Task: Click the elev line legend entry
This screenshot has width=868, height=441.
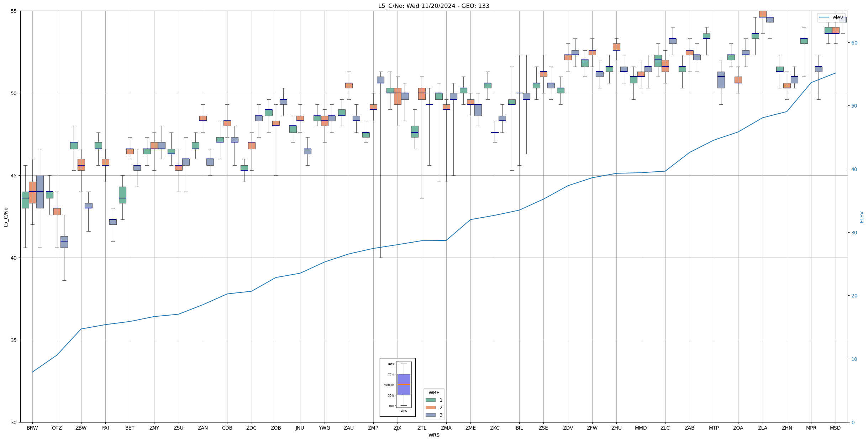Action: [831, 17]
